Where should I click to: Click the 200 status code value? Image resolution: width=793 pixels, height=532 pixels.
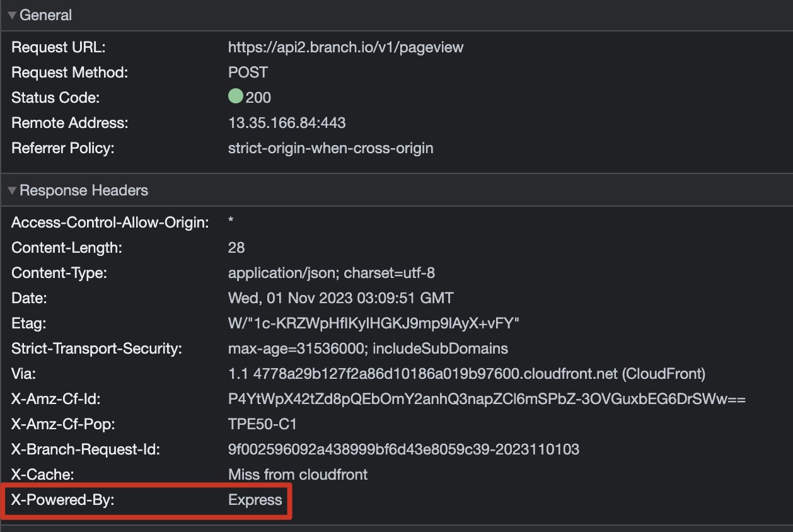pyautogui.click(x=258, y=98)
